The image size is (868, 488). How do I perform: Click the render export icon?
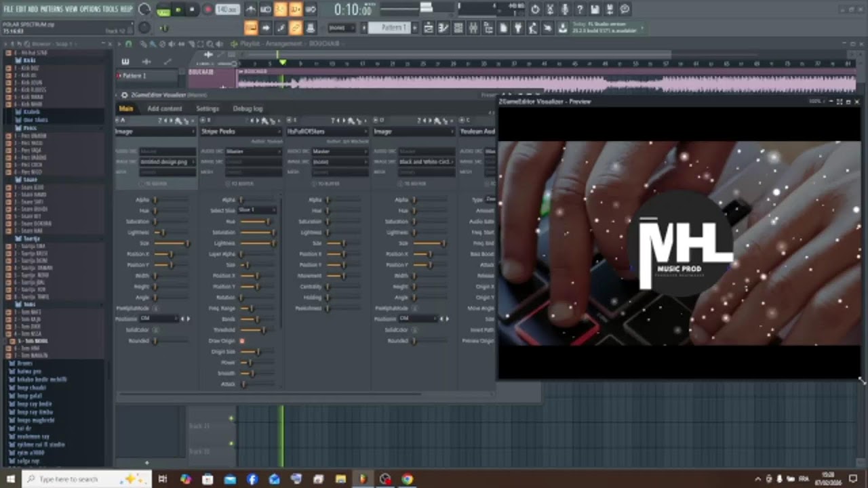click(610, 9)
